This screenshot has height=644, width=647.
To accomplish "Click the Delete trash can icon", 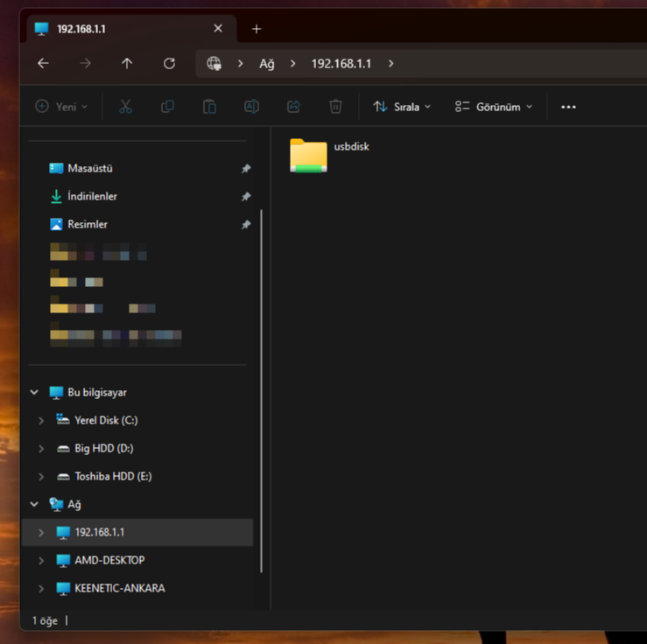I will [335, 107].
